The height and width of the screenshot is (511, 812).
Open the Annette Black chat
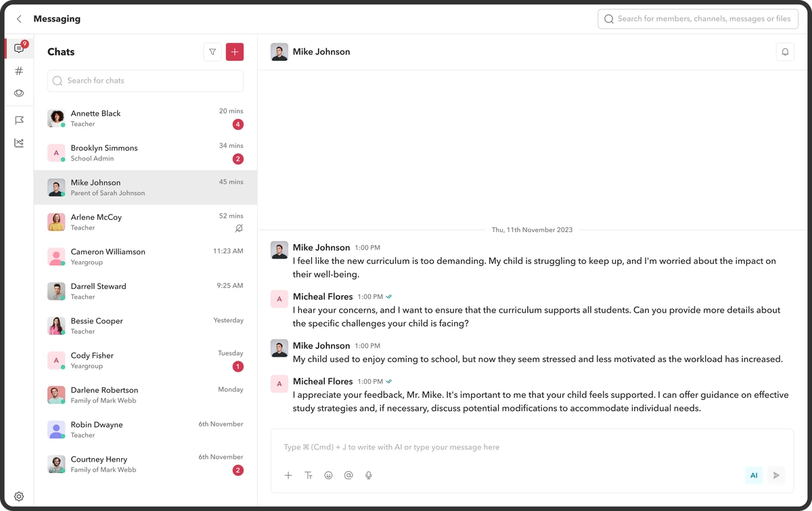click(145, 118)
